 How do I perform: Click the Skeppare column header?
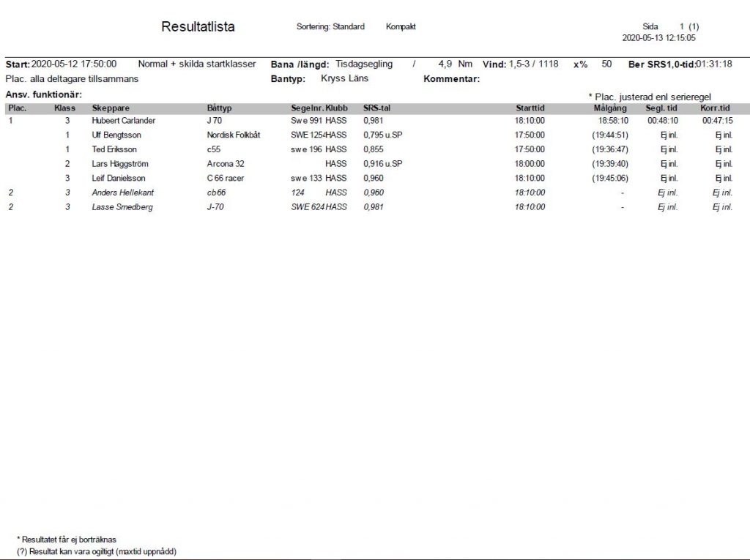(111, 108)
